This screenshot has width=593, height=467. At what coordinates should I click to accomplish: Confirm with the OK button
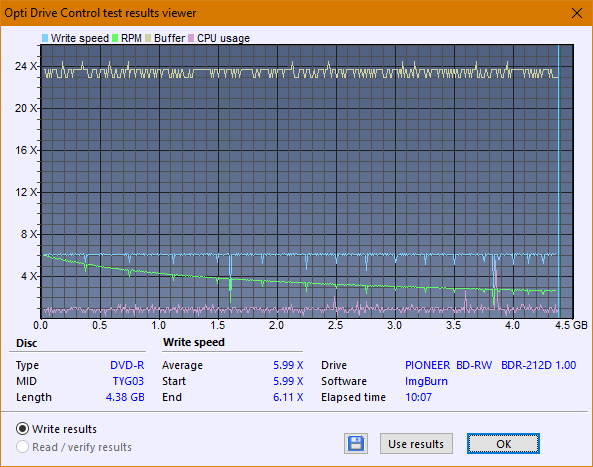(x=503, y=444)
